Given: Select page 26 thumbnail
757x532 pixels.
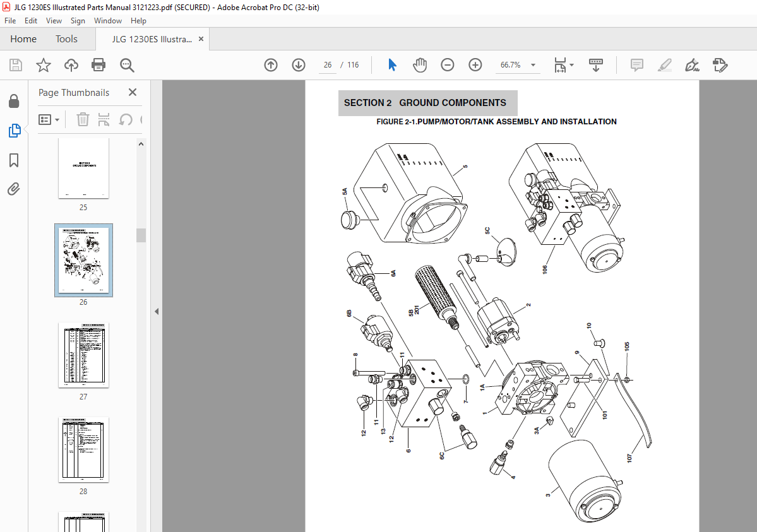Looking at the screenshot, I should (x=83, y=260).
